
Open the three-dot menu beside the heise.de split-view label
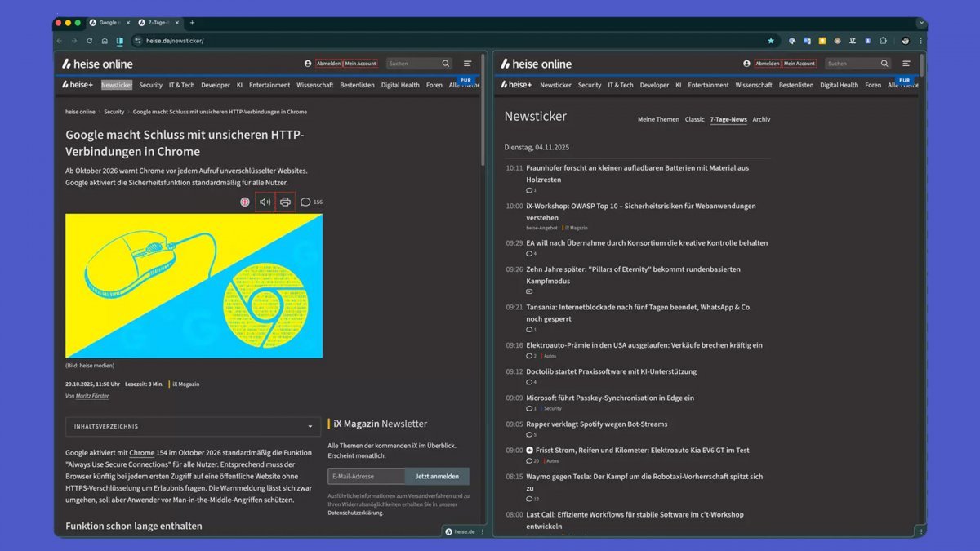pos(482,531)
